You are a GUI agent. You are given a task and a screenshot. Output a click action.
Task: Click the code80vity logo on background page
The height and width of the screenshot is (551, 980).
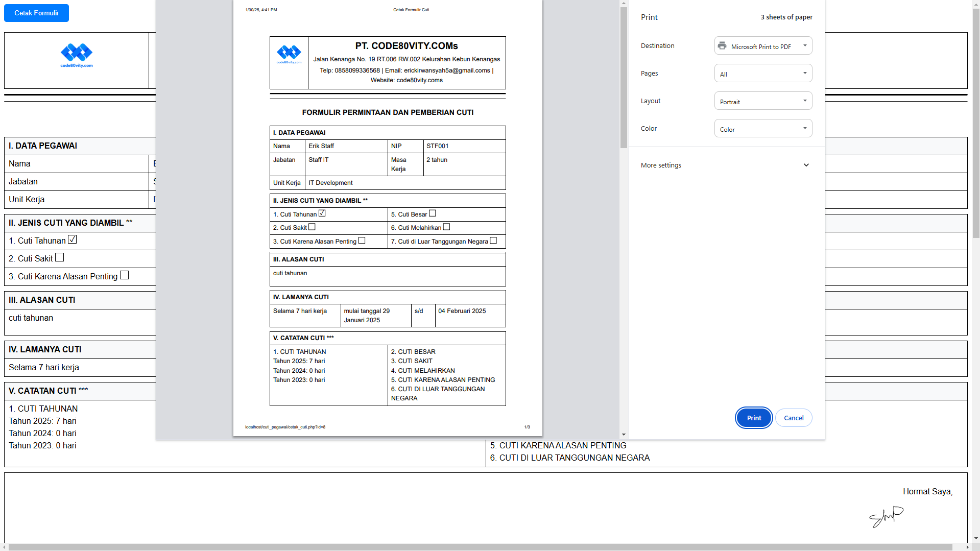click(x=77, y=55)
